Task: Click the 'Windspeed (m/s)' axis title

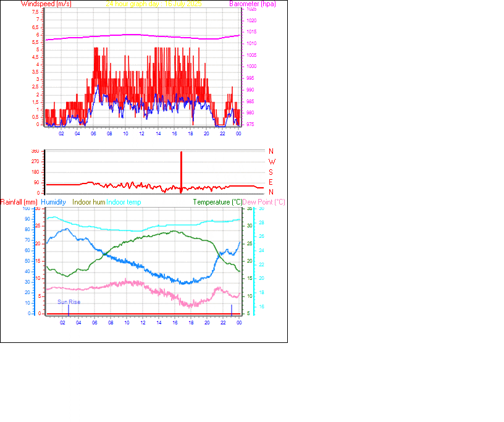Action: [x=46, y=4]
